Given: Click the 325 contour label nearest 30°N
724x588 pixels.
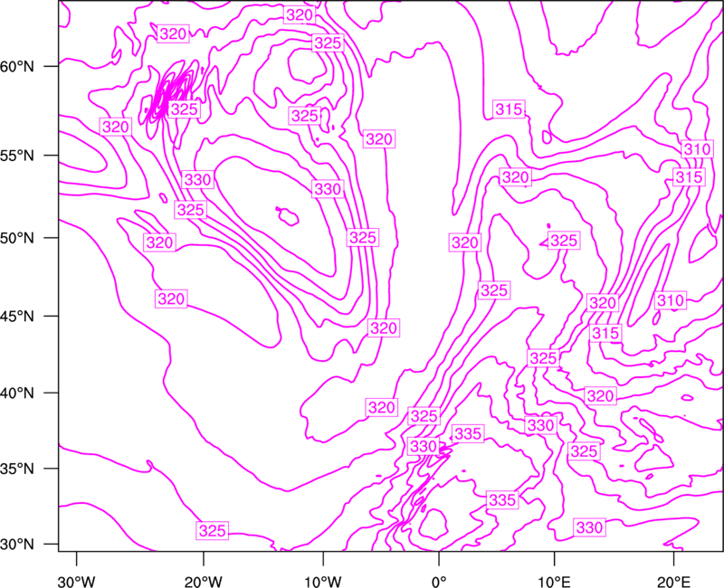Looking at the screenshot, I should pyautogui.click(x=213, y=531).
